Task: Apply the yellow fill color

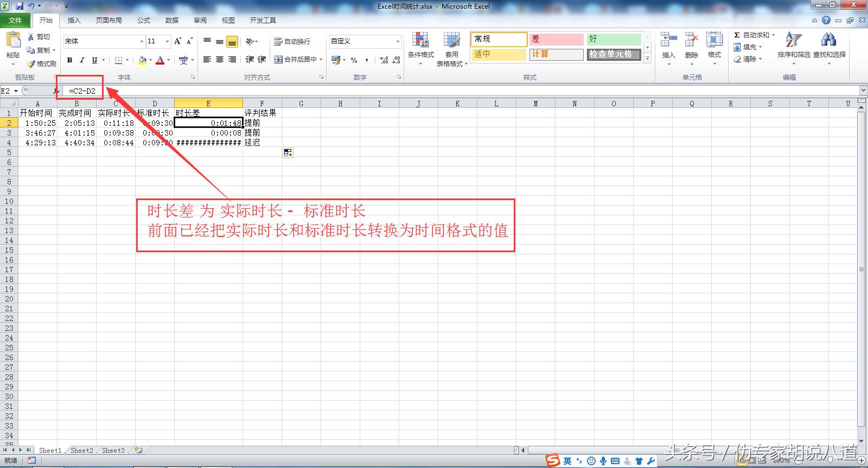Action: click(142, 60)
